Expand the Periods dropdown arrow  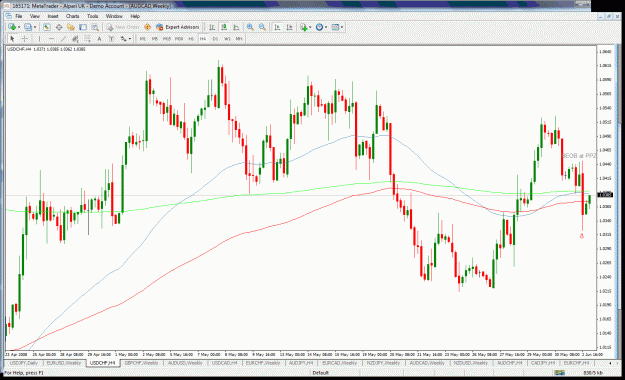pos(326,27)
